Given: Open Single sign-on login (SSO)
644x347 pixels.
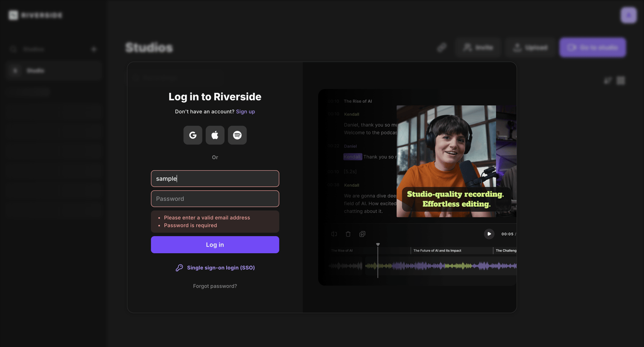Looking at the screenshot, I should coord(215,268).
